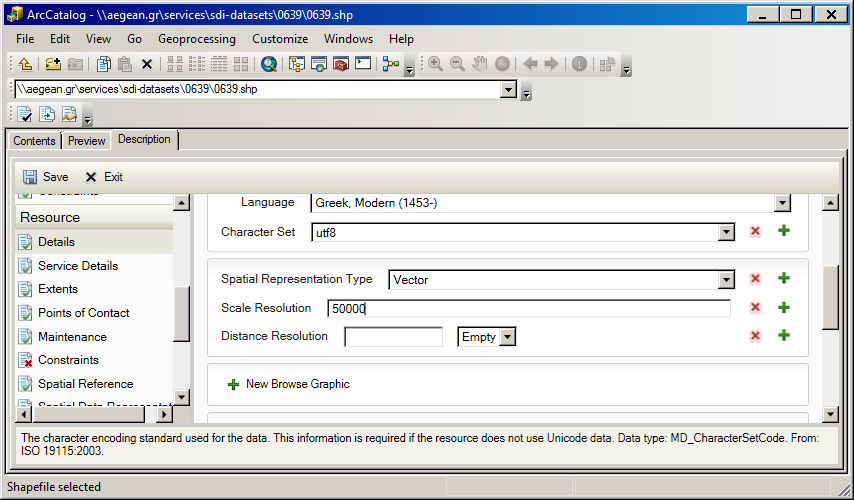Remove the Spatial Representation Type entry
The image size is (854, 500).
point(755,279)
